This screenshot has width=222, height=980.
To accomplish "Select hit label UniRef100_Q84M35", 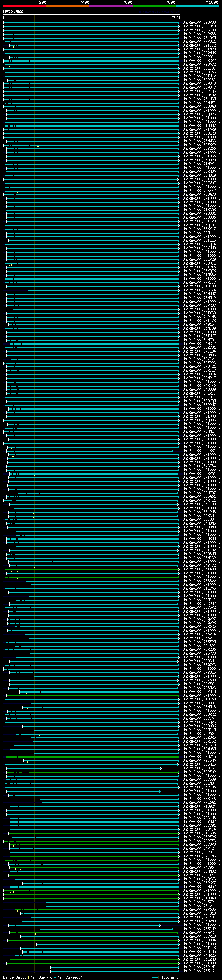I will (199, 99).
